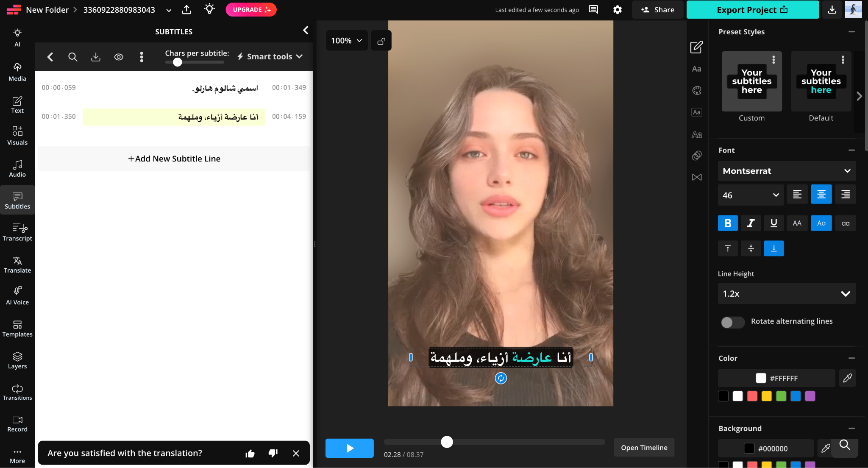This screenshot has height=468, width=868.
Task: Play the video preview
Action: click(x=350, y=448)
